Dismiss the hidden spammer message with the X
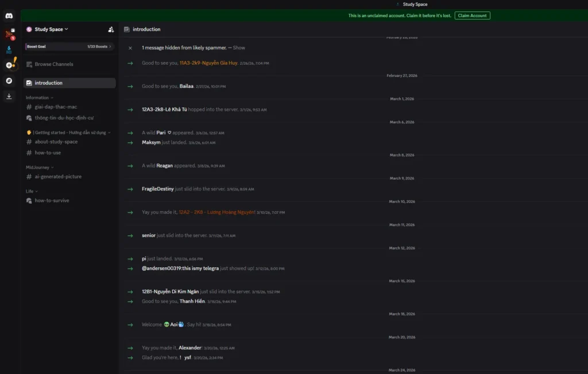This screenshot has height=374, width=588. [x=130, y=48]
